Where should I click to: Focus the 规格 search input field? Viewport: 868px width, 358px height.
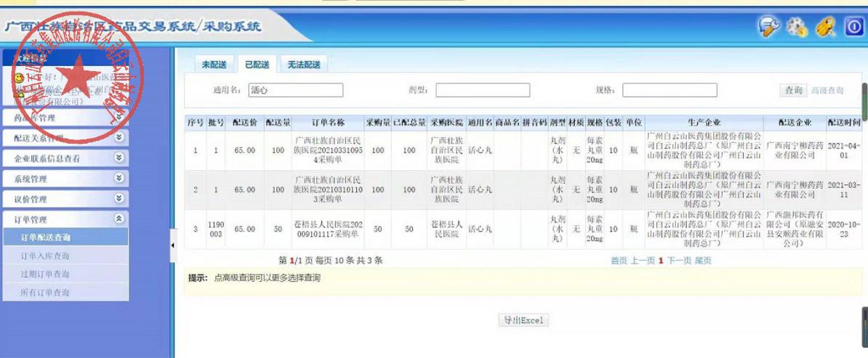[x=670, y=90]
